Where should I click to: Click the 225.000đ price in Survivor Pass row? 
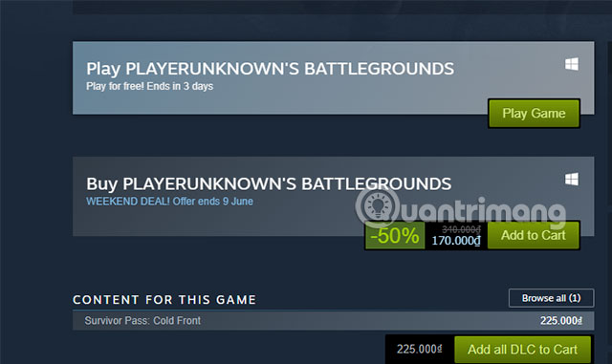tap(561, 321)
